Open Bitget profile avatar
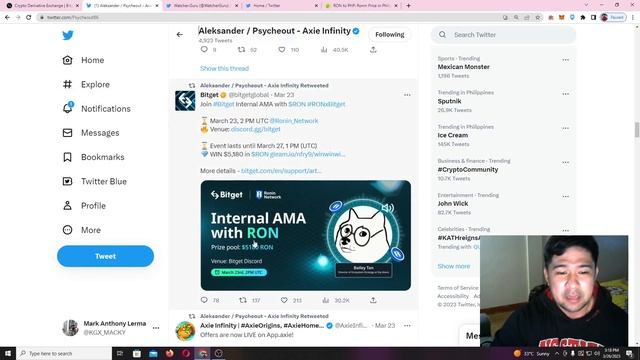The height and width of the screenshot is (360, 640). tap(185, 101)
